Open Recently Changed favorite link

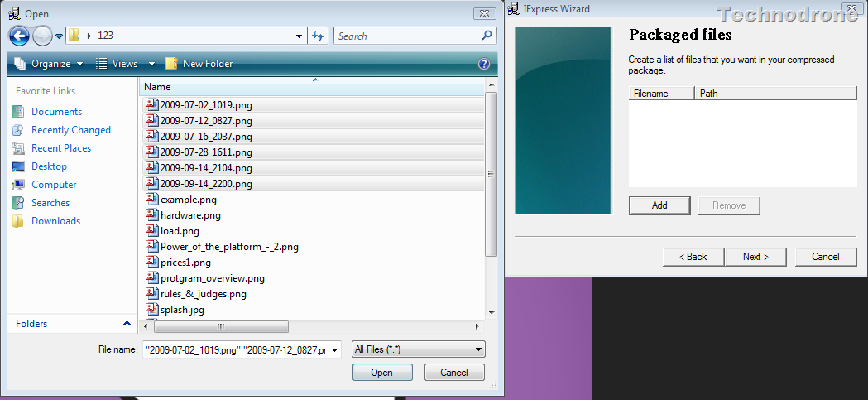tap(71, 130)
